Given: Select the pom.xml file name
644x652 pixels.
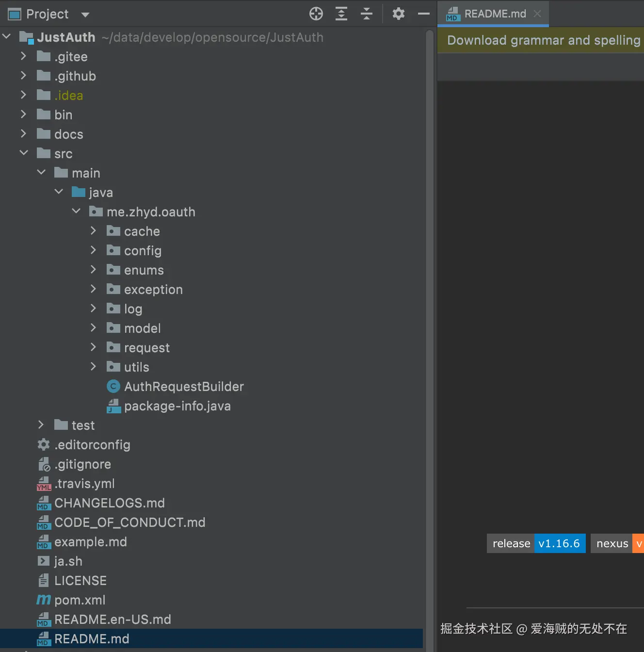Looking at the screenshot, I should 80,600.
